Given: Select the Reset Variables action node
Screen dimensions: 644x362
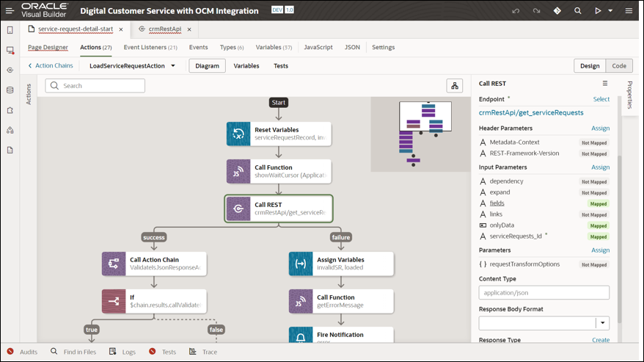Looking at the screenshot, I should point(279,134).
